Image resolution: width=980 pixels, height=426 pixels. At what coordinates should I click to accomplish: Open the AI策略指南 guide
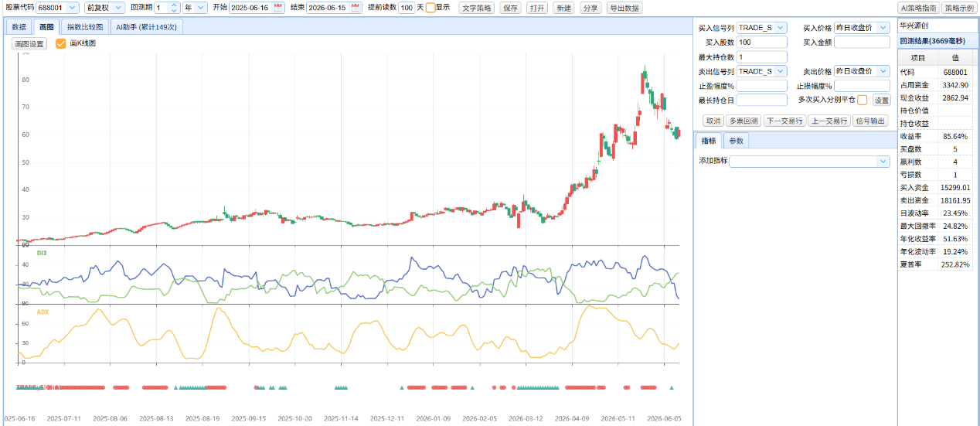tap(917, 8)
